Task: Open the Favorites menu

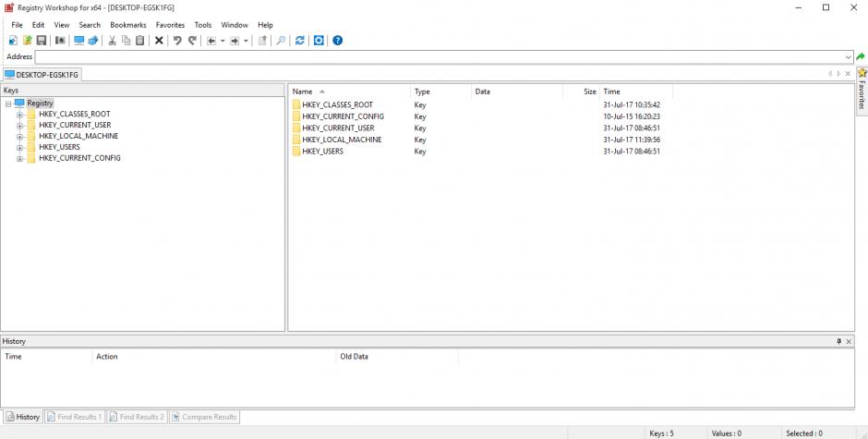Action: point(171,25)
